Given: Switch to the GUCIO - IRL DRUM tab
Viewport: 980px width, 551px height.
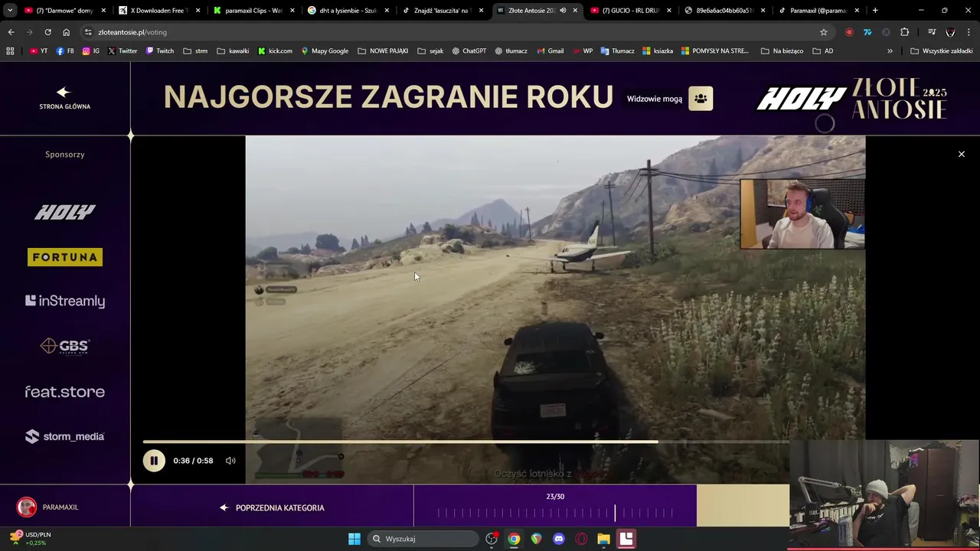Looking at the screenshot, I should click(x=629, y=11).
